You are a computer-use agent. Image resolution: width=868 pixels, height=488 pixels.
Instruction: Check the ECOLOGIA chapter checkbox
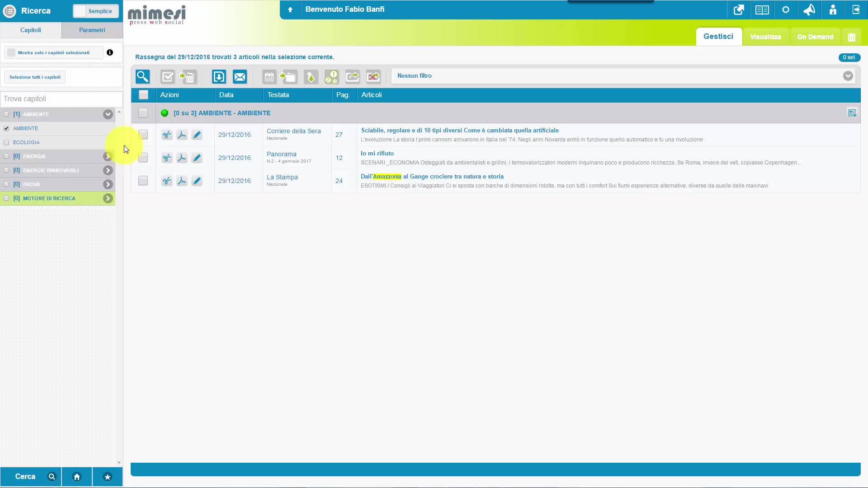point(6,142)
